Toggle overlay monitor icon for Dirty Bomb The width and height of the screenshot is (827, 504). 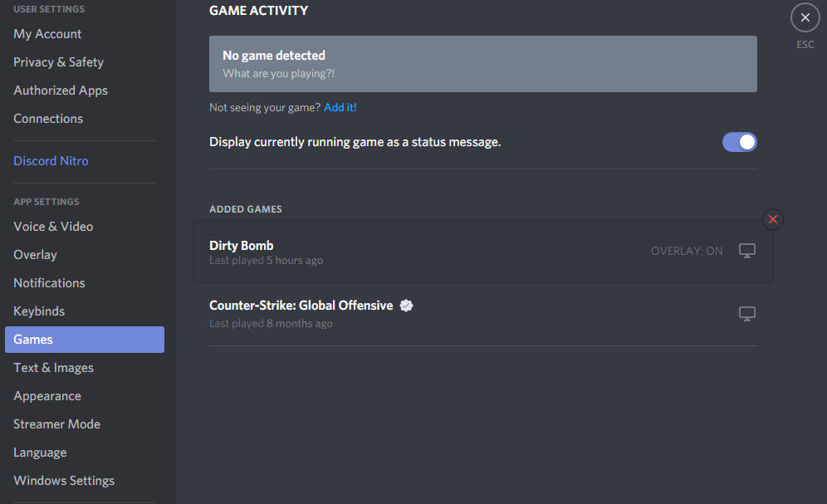(x=746, y=251)
